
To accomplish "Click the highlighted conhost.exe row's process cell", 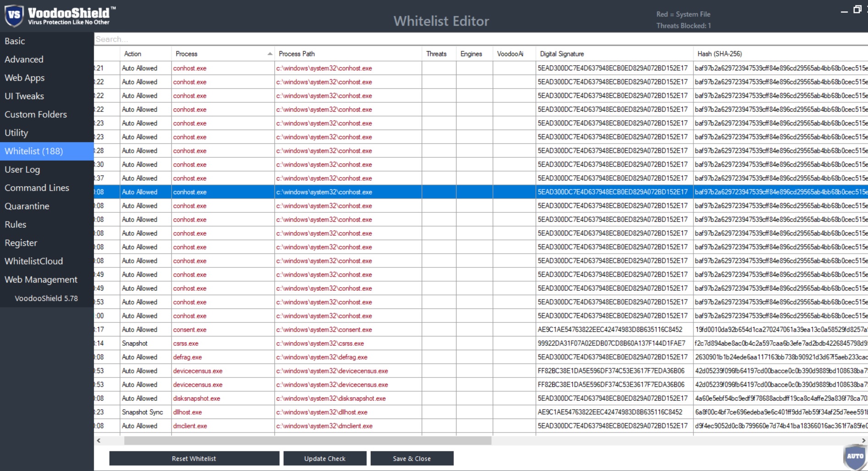I will [x=223, y=192].
